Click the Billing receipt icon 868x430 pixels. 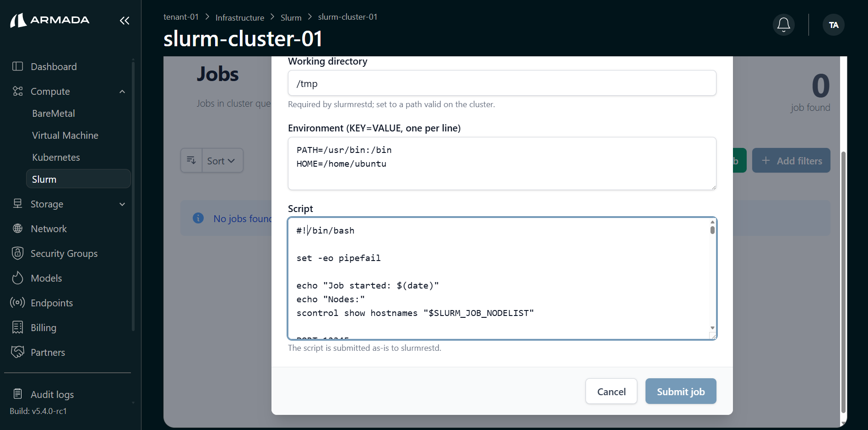point(17,327)
